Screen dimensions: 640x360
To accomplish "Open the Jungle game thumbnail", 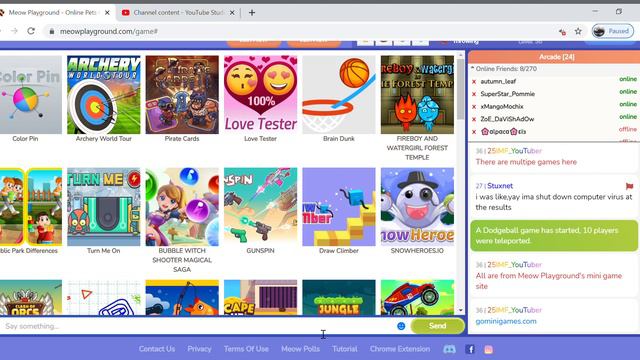I will pos(339,297).
